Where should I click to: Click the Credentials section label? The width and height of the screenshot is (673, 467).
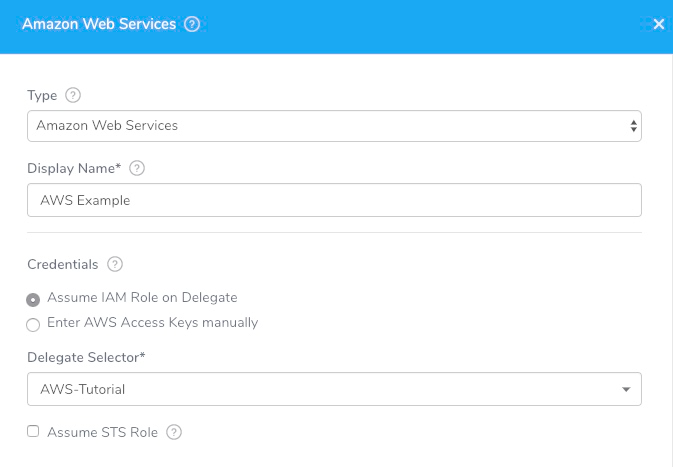pyautogui.click(x=63, y=264)
